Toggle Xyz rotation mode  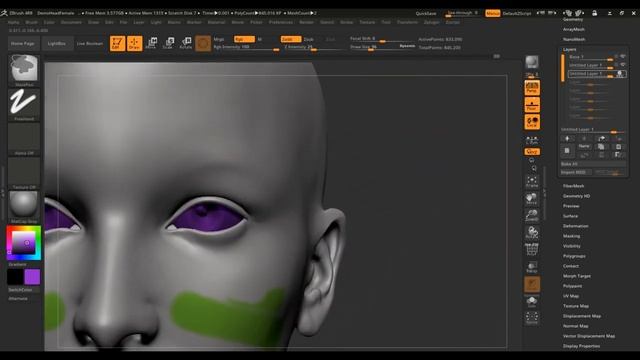(532, 152)
